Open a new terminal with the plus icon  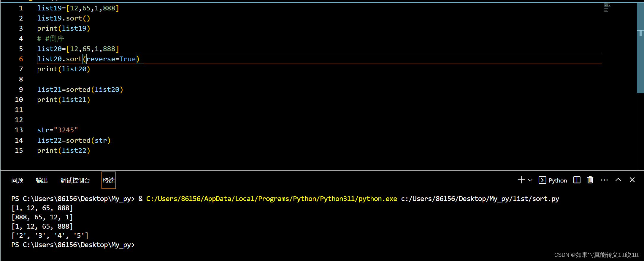click(521, 180)
